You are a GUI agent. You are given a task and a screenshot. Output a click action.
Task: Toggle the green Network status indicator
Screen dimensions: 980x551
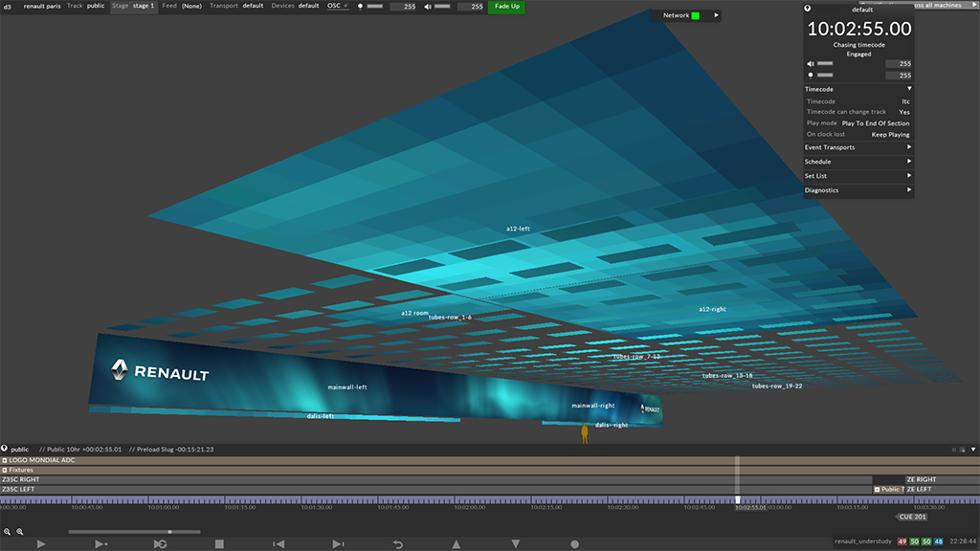tap(696, 15)
